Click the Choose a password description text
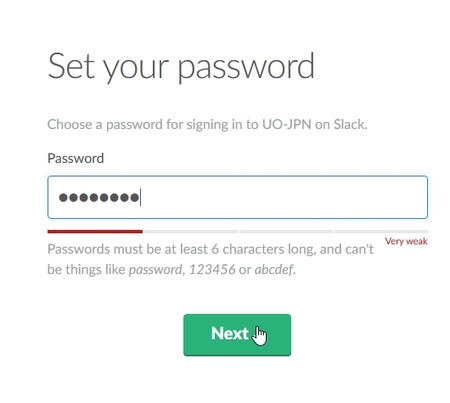Screen dimensions: 450x403 (207, 124)
